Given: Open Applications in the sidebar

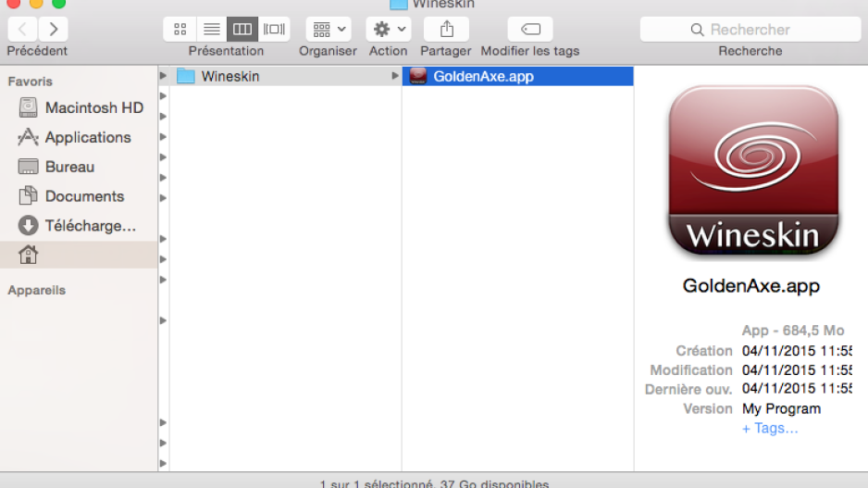Looking at the screenshot, I should pyautogui.click(x=81, y=137).
